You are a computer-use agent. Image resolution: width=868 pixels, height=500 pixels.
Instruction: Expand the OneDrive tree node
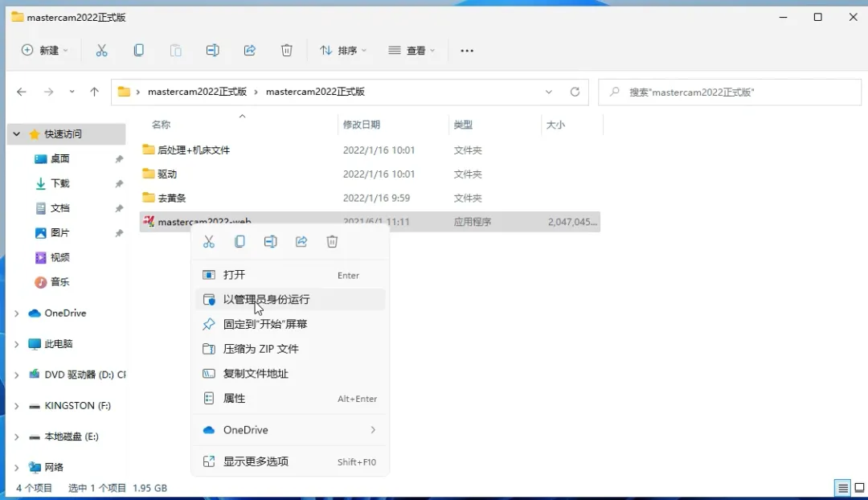[x=17, y=314]
